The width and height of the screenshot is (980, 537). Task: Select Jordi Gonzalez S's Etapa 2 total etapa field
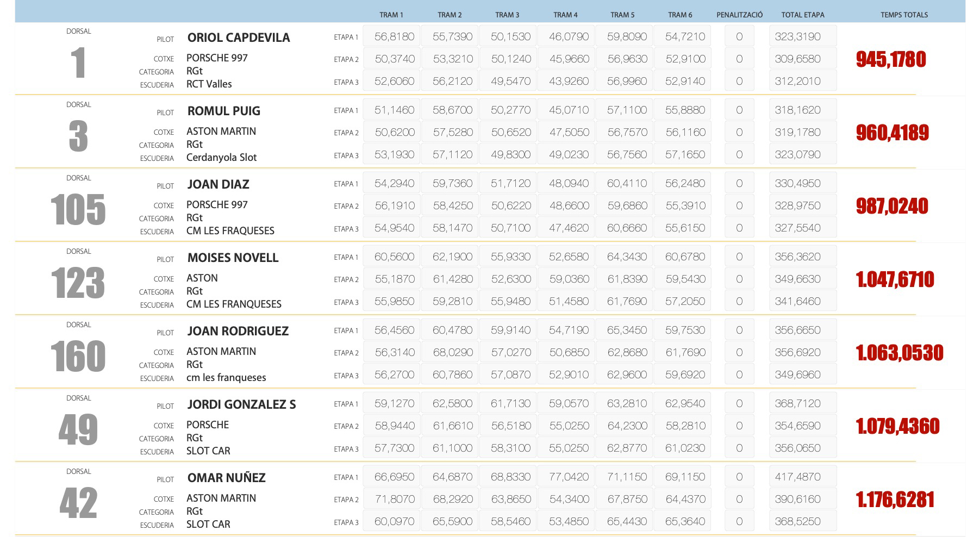[802, 426]
